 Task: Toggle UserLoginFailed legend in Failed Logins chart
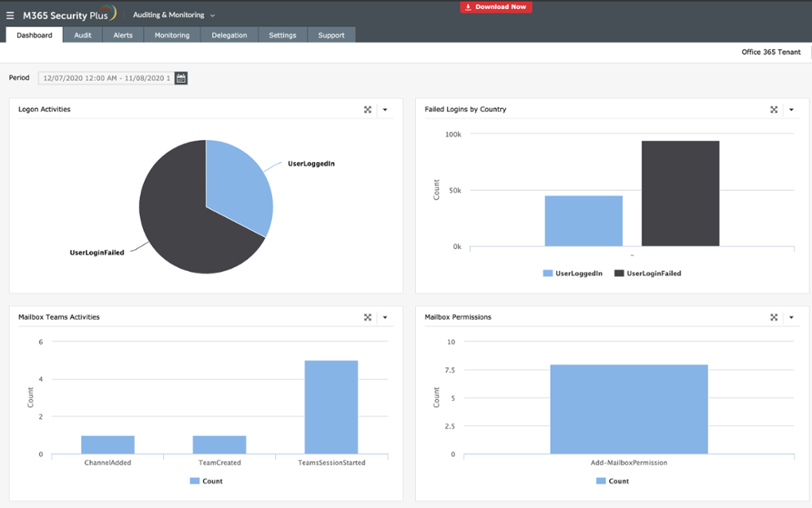point(647,273)
